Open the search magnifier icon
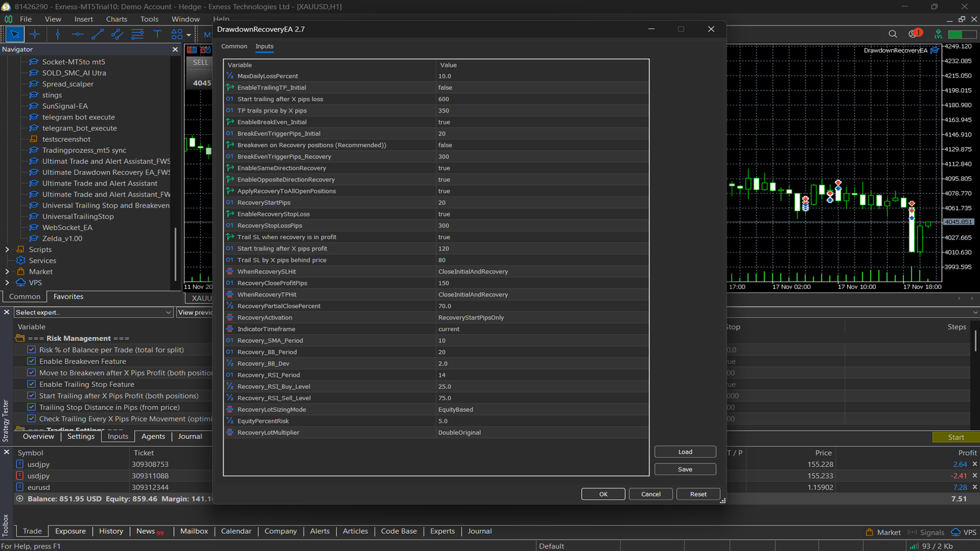This screenshot has width=980, height=551. click(892, 34)
